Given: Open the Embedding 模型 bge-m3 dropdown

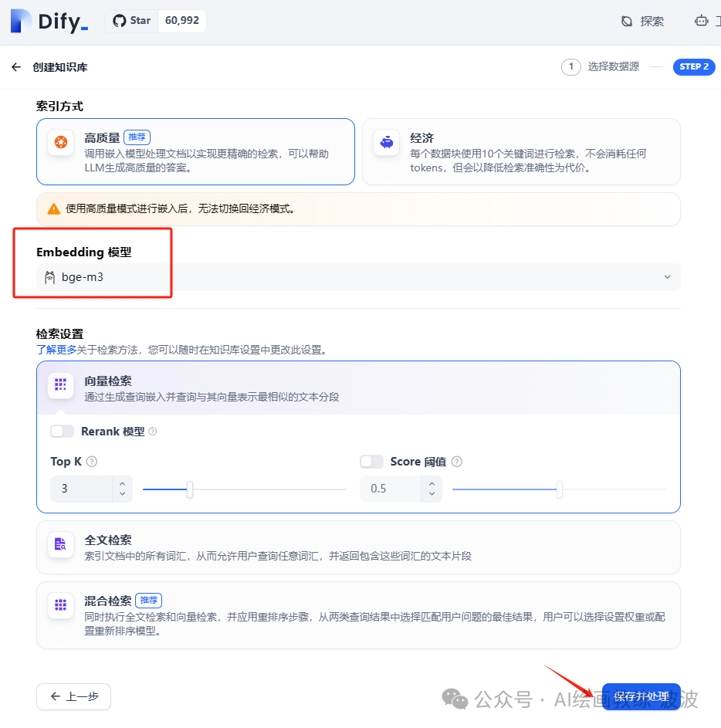Looking at the screenshot, I should pyautogui.click(x=358, y=277).
